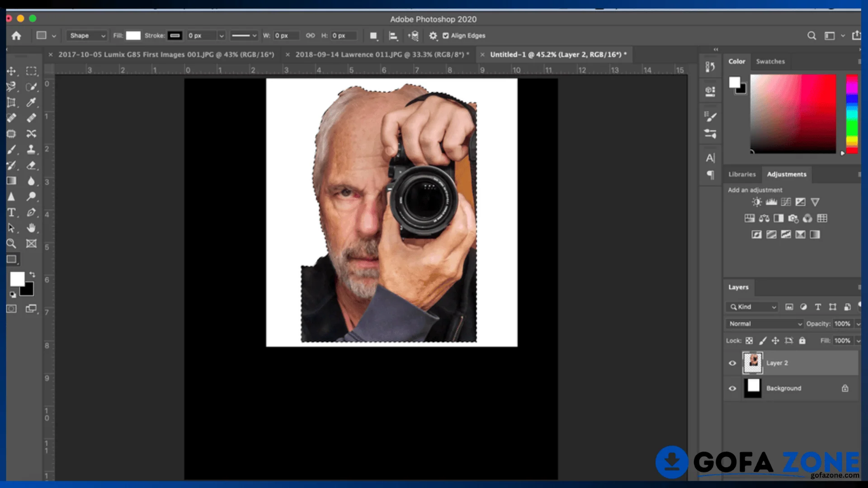Switch to the Swatches tab

pos(770,61)
